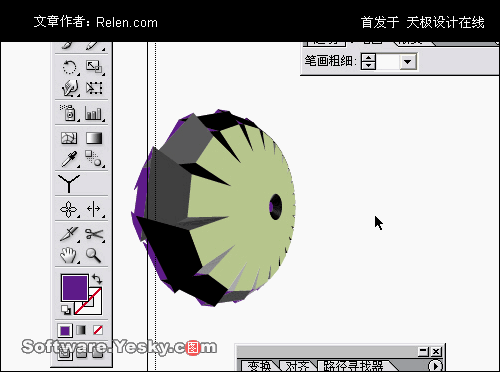Viewport: 500px width, 372px height.
Task: Switch to the 路径寻找器 tab
Action: pos(353,366)
